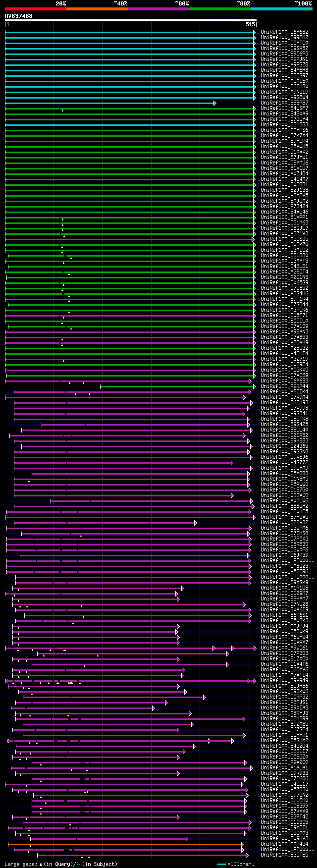Select hit label UniRef100_A0R4U4
The width and height of the screenshot is (317, 868).
click(284, 844)
